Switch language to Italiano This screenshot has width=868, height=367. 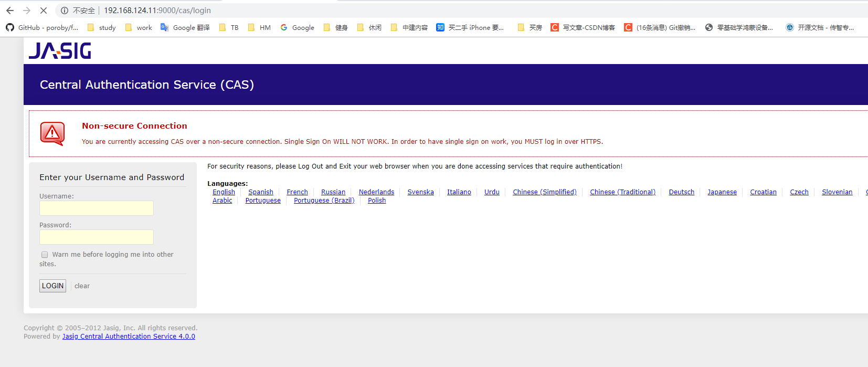(459, 192)
